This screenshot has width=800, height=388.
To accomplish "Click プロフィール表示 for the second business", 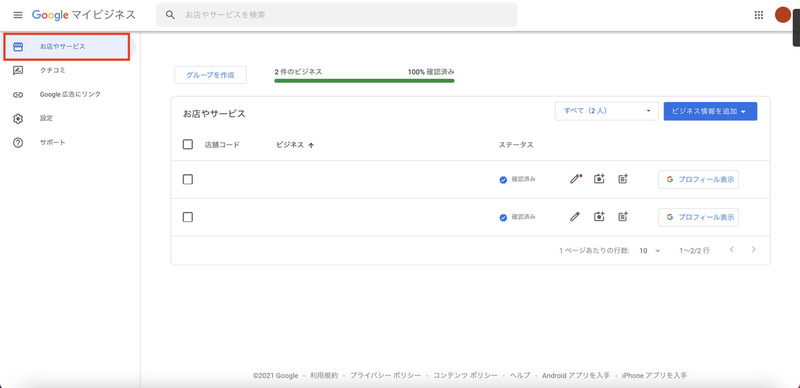I will 698,217.
